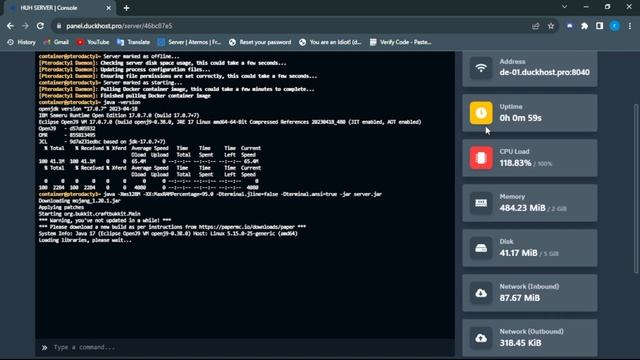Click the memory value 484.23 MiB

[522, 208]
